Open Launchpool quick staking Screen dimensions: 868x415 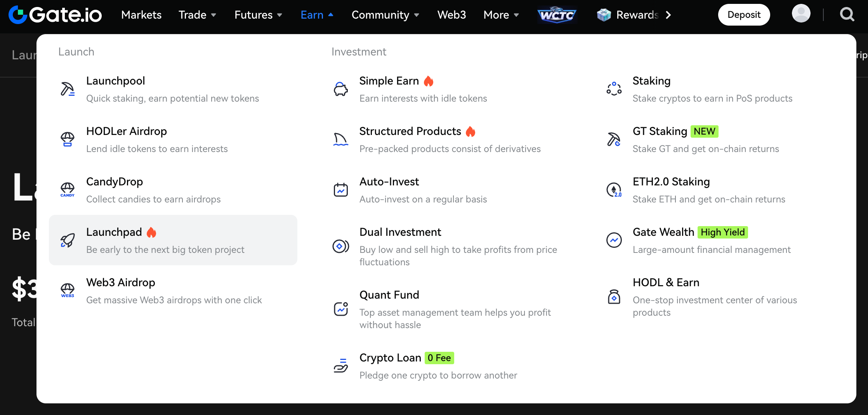[173, 89]
